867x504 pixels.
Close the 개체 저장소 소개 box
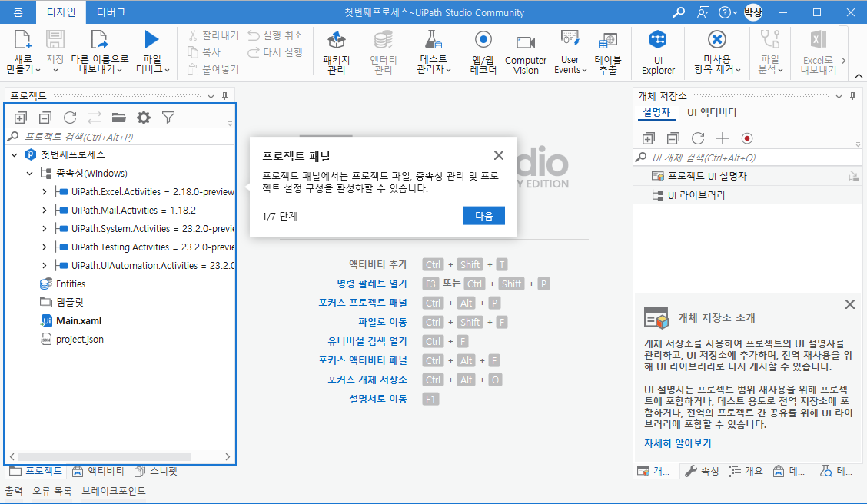(x=850, y=304)
